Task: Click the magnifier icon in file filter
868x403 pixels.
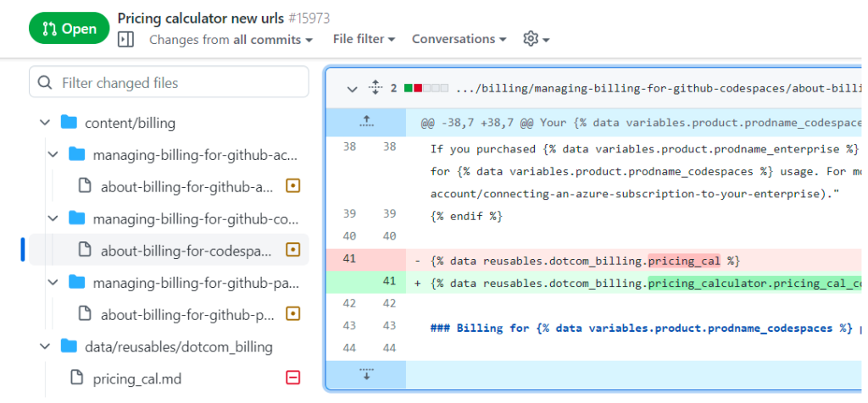Action: click(45, 83)
